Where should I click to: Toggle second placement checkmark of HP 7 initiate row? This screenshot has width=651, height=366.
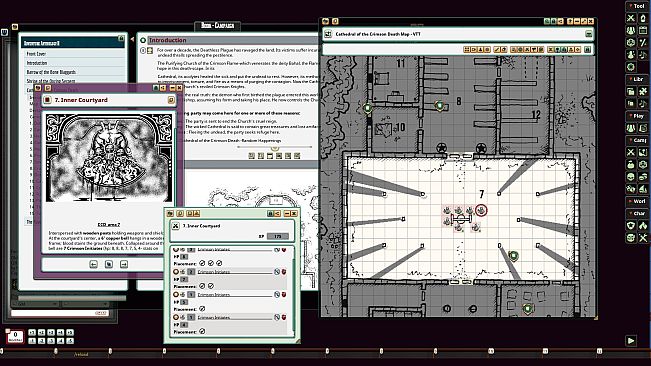click(210, 286)
